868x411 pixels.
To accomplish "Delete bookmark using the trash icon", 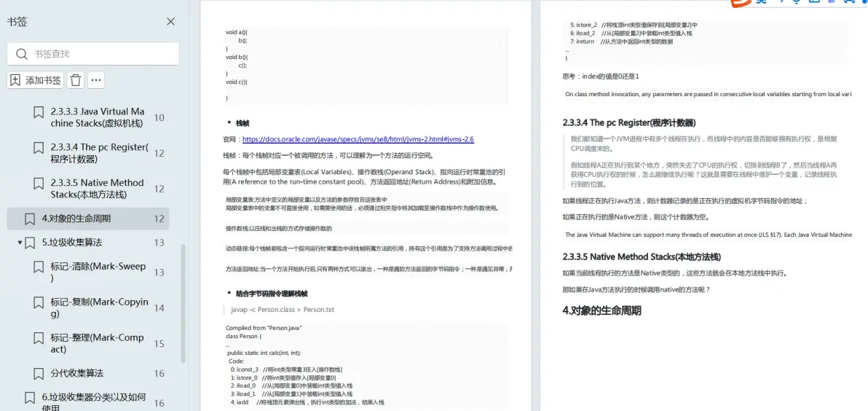I will [x=76, y=80].
